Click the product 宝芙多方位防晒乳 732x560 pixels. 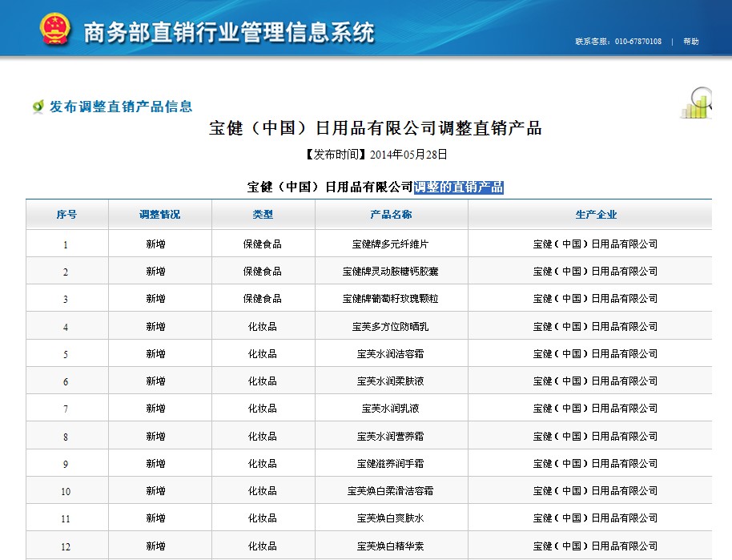coord(391,327)
